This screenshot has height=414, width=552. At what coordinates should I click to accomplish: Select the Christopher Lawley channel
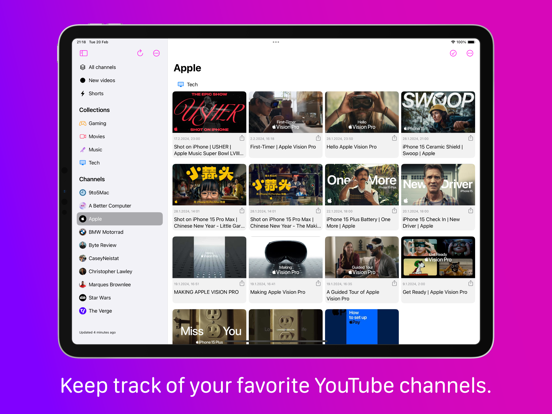point(120,271)
